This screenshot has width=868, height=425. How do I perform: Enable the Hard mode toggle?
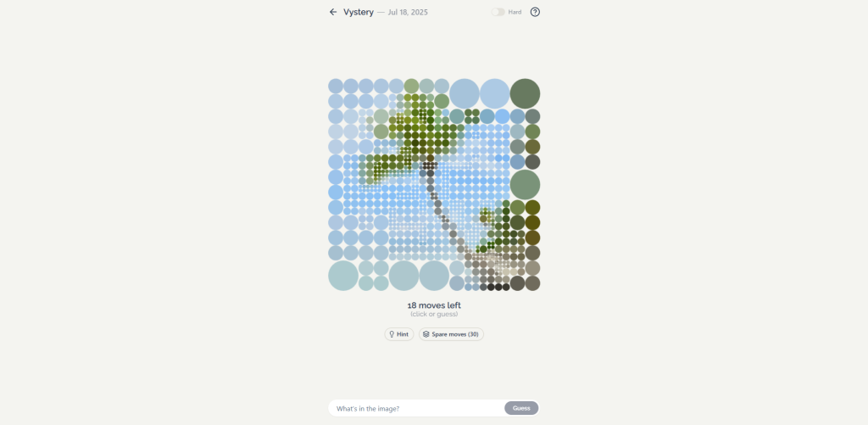[498, 12]
